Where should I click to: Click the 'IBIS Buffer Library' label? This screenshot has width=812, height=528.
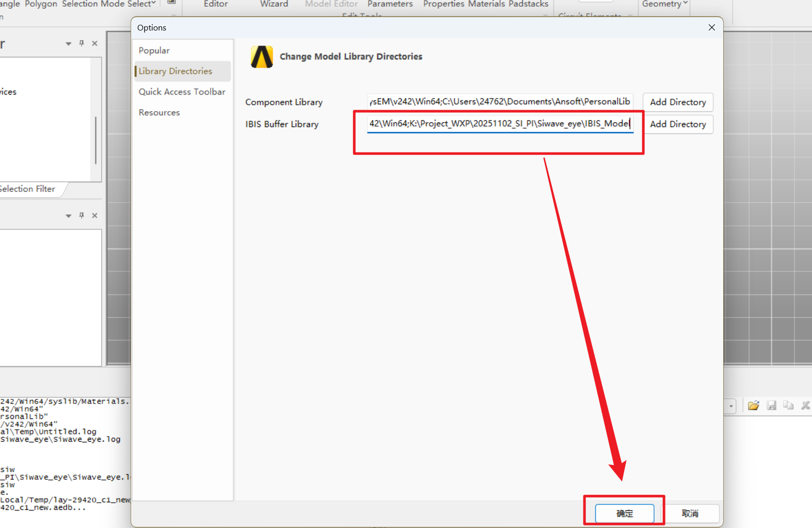(x=282, y=125)
